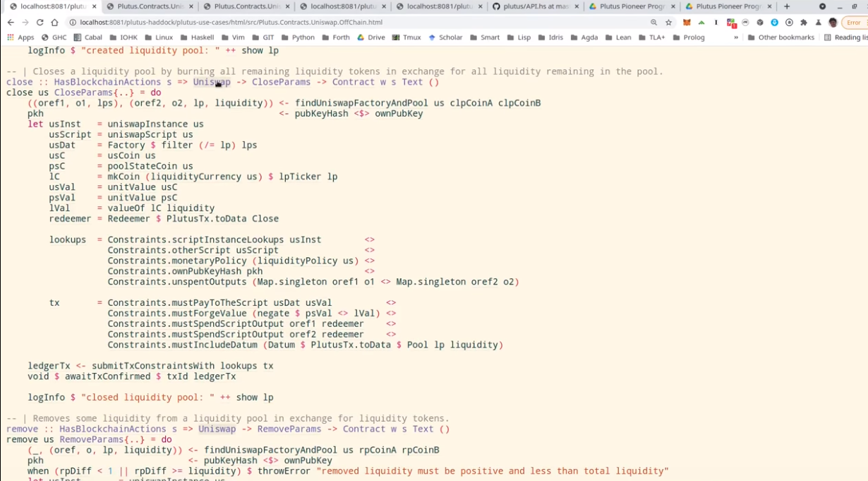Open a new browser tab

787,6
